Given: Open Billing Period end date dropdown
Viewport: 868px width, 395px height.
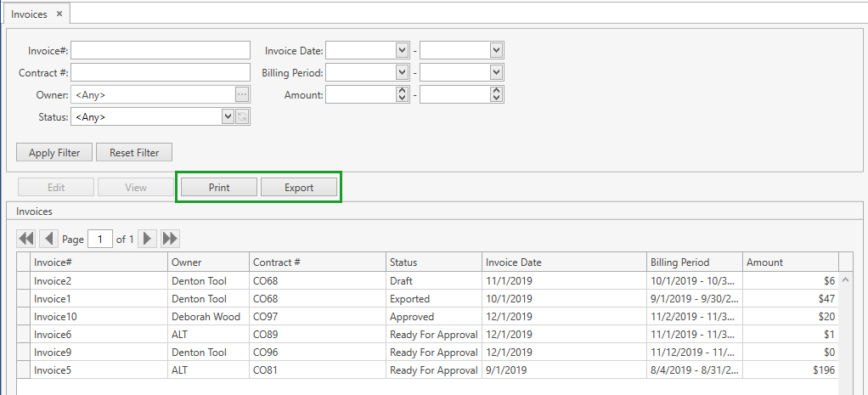Looking at the screenshot, I should 496,72.
